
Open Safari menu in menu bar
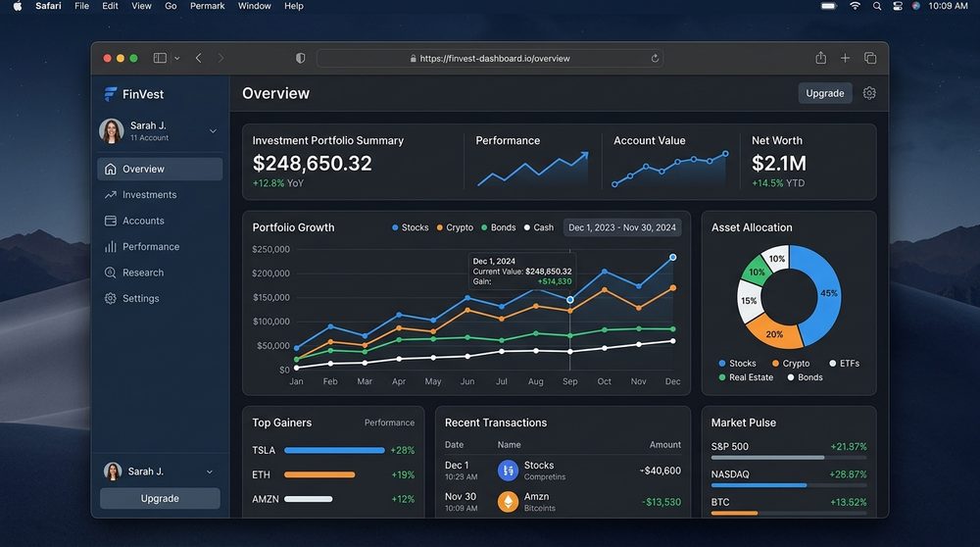coord(48,6)
